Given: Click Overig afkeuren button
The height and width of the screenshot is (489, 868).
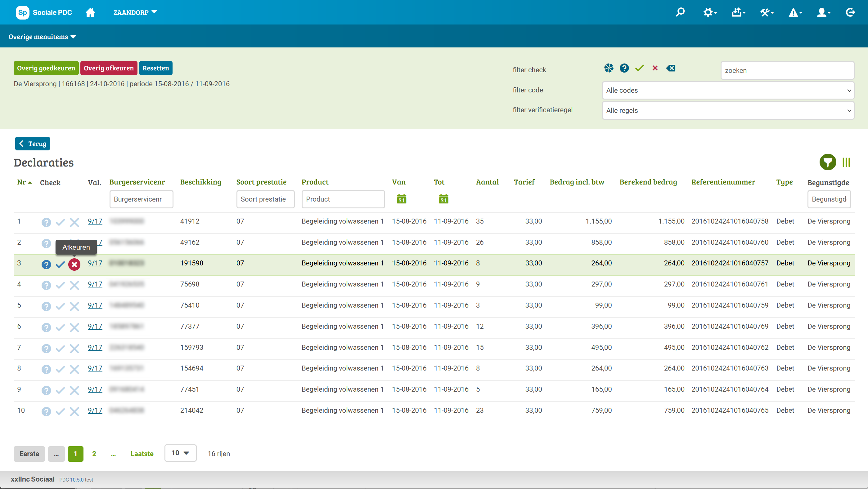Looking at the screenshot, I should click(109, 68).
